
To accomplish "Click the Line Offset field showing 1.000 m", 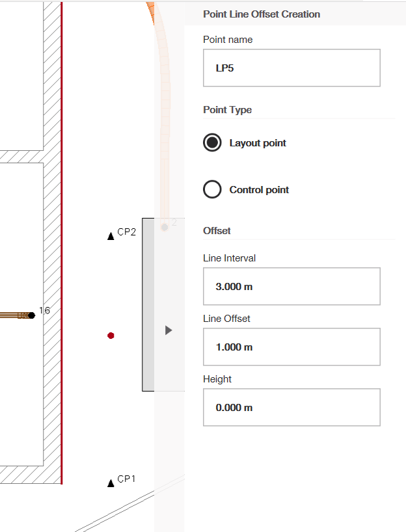I will [x=291, y=347].
